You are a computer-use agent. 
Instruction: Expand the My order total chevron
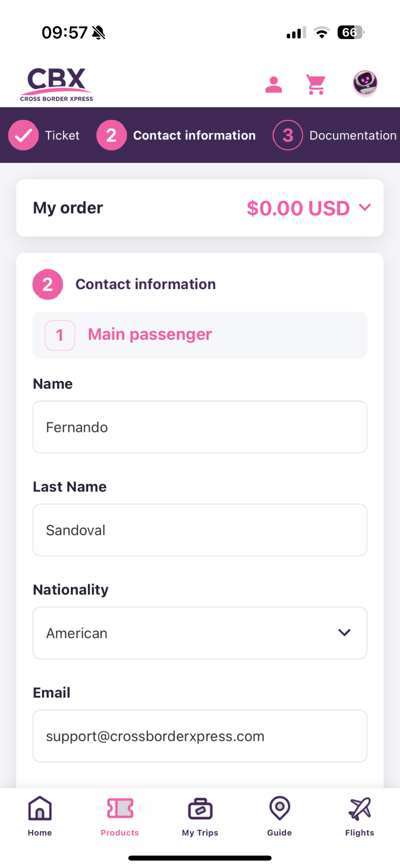[365, 207]
